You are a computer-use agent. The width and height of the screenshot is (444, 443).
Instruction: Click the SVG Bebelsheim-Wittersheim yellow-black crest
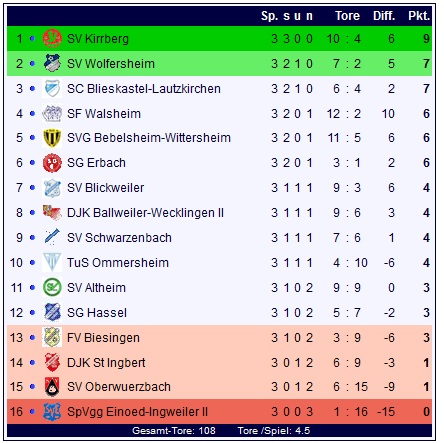[52, 138]
